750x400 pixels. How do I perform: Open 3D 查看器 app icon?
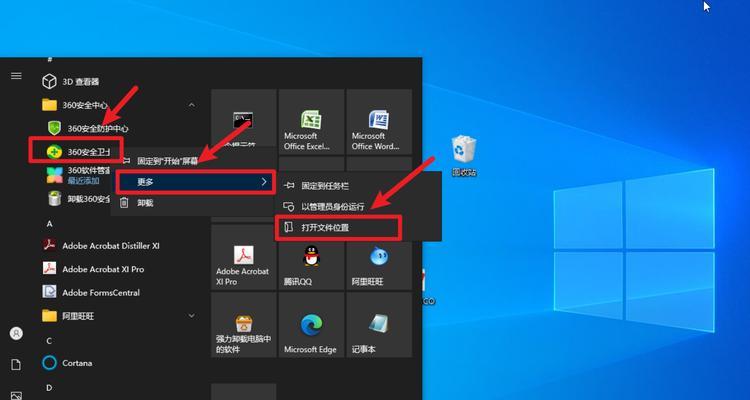[49, 81]
